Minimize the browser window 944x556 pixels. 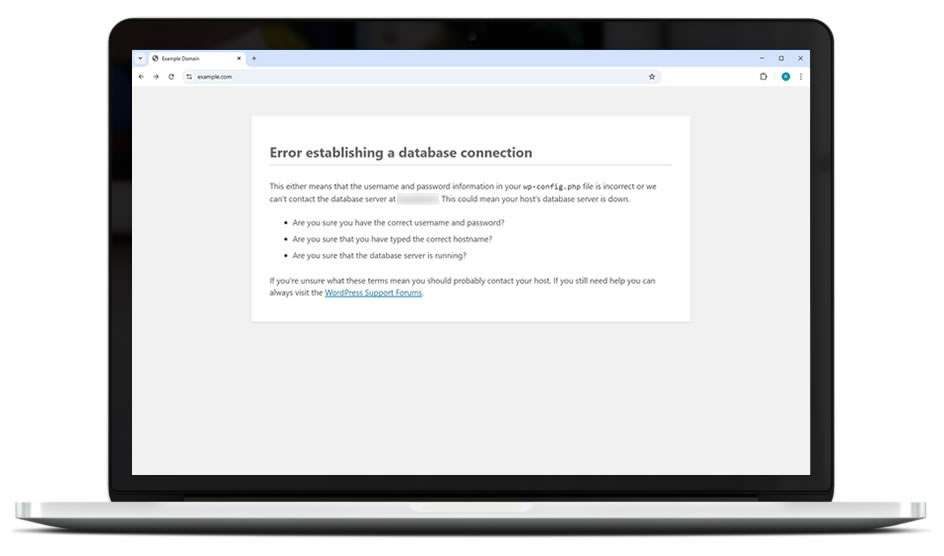tap(762, 58)
